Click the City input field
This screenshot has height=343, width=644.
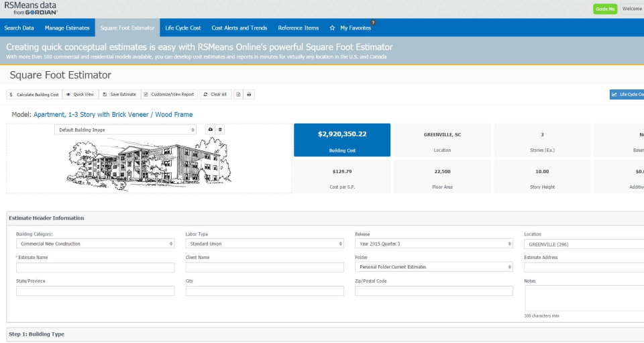(x=264, y=291)
